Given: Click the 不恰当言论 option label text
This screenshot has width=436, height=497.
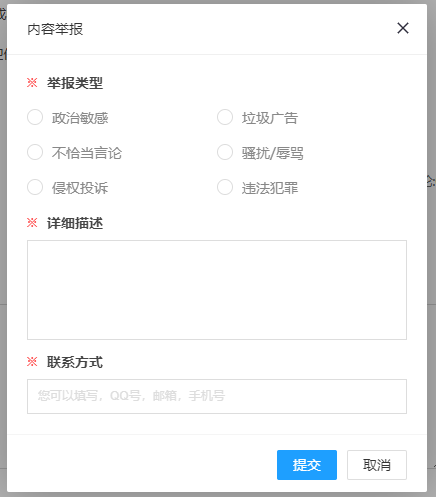Looking at the screenshot, I should [87, 153].
